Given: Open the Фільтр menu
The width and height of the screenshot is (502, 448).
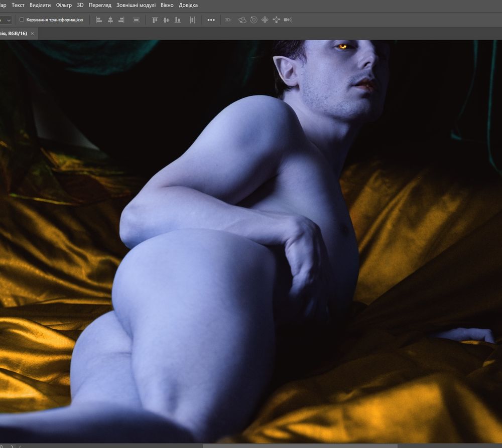Looking at the screenshot, I should [x=64, y=5].
